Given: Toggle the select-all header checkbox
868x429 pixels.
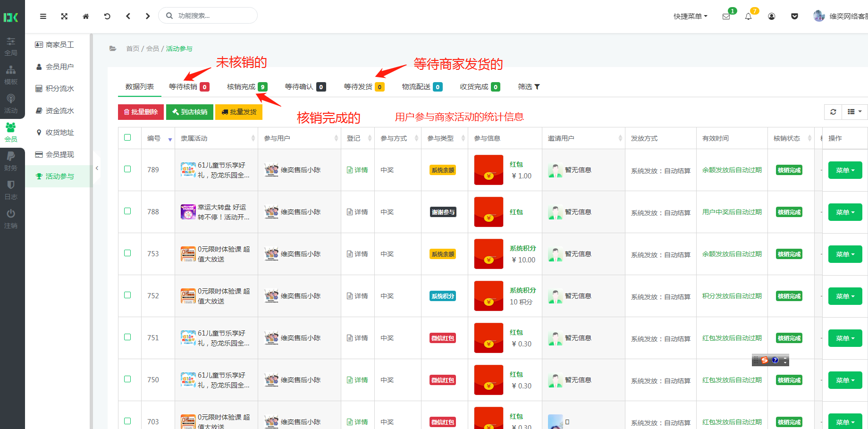Looking at the screenshot, I should coord(127,137).
